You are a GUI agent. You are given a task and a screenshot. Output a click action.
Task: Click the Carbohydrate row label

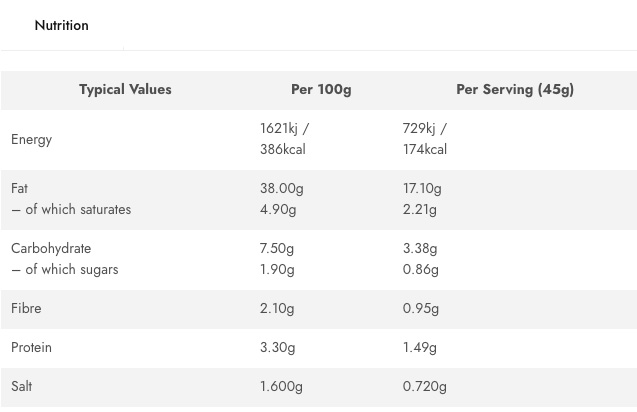coord(51,248)
